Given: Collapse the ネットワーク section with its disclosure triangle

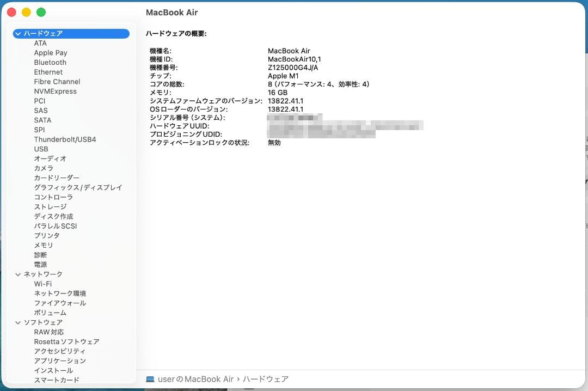Looking at the screenshot, I should click(18, 274).
